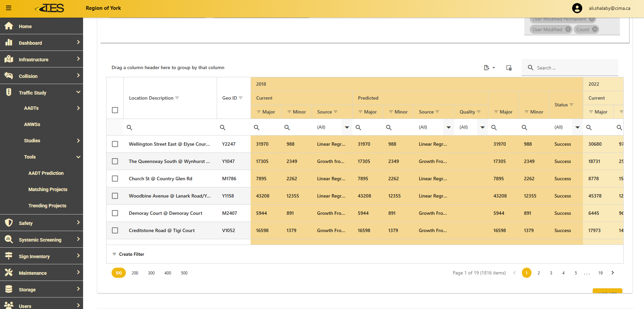Viewport: 644px width, 309px height.
Task: Click the Location Description column filter icon
Action: [x=177, y=98]
